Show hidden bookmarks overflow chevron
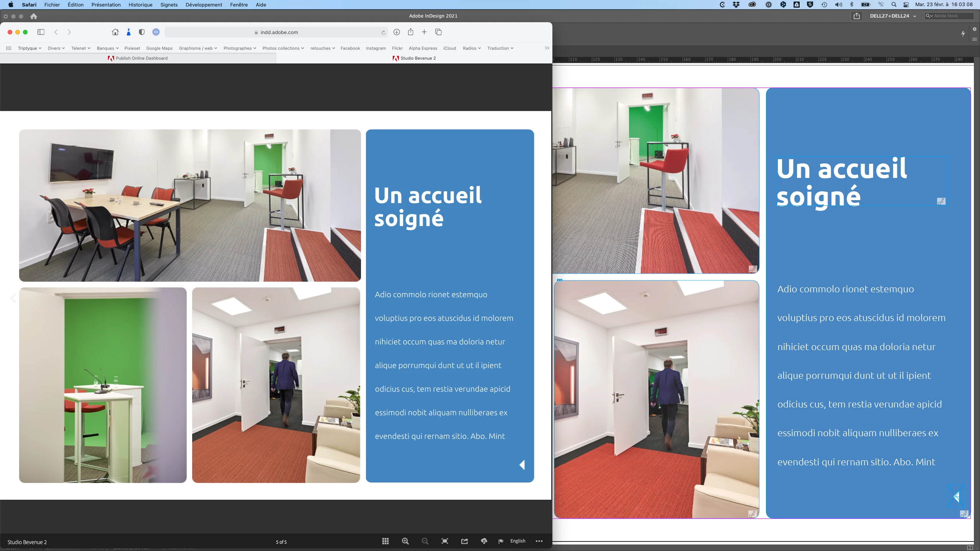 coord(547,48)
